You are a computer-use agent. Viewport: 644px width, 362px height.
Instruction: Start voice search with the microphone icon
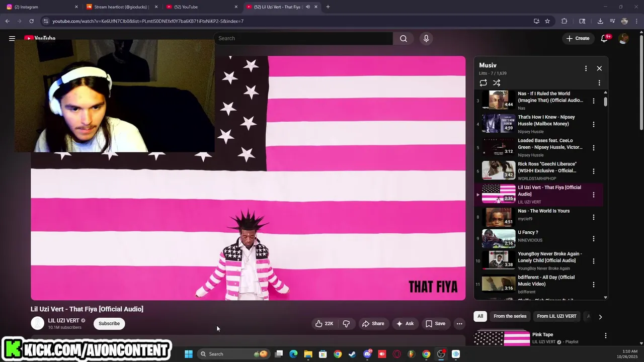pos(426,38)
